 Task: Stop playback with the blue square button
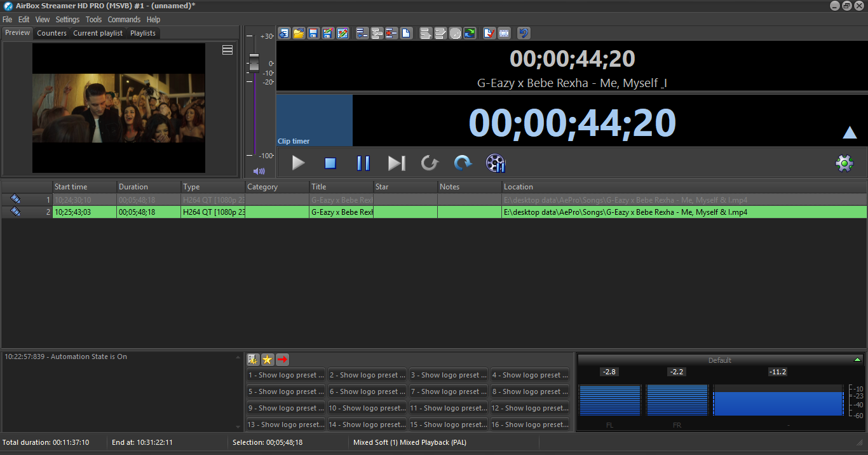(x=330, y=163)
